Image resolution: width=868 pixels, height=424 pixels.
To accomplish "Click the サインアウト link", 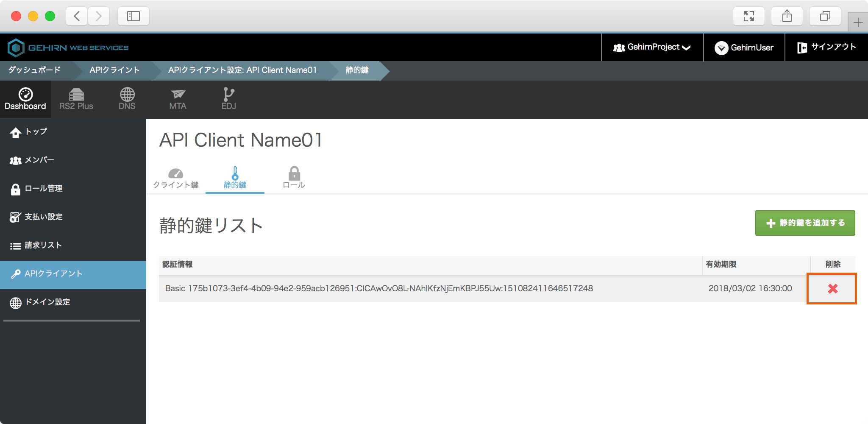I will tap(826, 47).
